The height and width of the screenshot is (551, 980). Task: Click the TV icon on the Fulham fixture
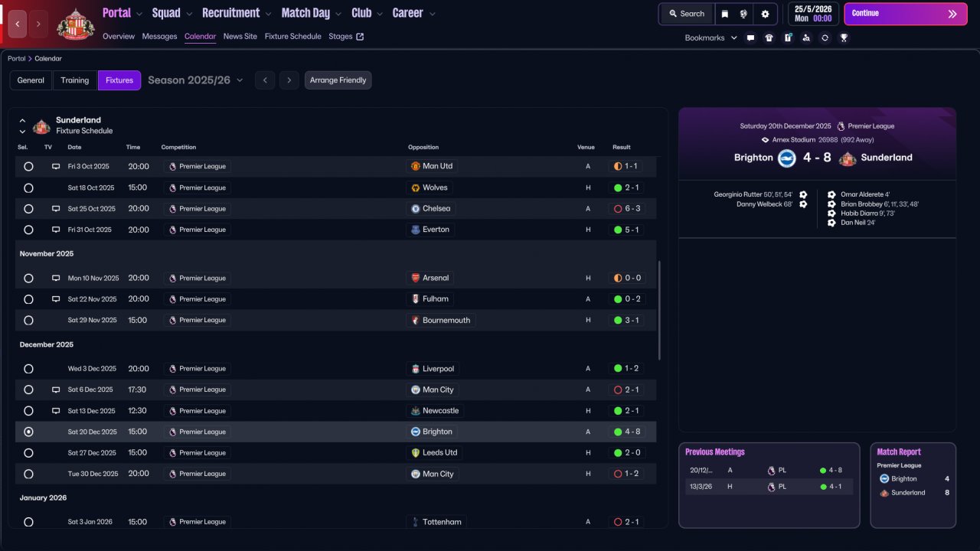click(56, 299)
